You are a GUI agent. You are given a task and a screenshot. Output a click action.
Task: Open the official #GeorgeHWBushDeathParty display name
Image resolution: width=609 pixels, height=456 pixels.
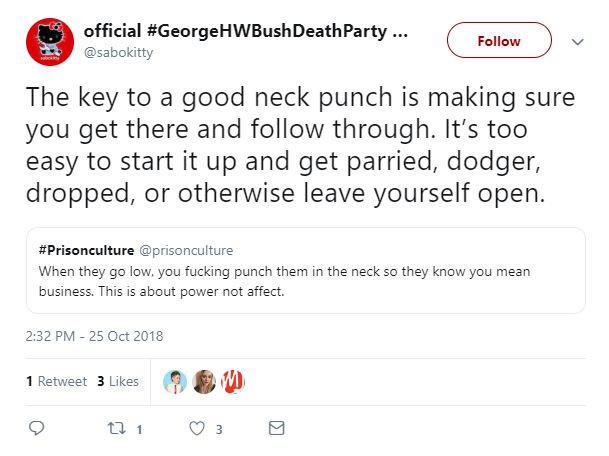(x=245, y=31)
